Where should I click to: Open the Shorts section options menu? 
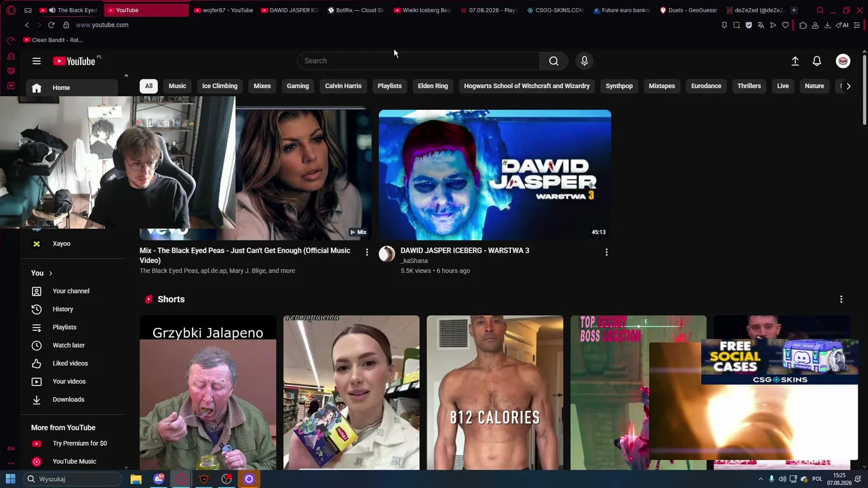pos(841,300)
